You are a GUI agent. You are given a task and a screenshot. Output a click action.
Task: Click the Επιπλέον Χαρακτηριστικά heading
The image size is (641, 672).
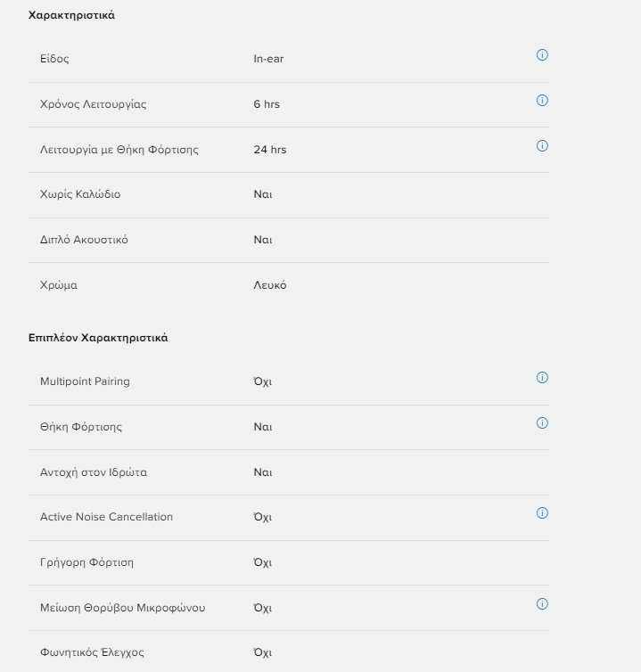pos(98,338)
